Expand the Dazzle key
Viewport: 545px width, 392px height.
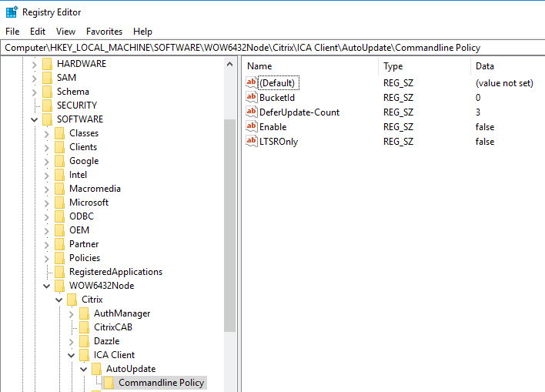pos(72,342)
